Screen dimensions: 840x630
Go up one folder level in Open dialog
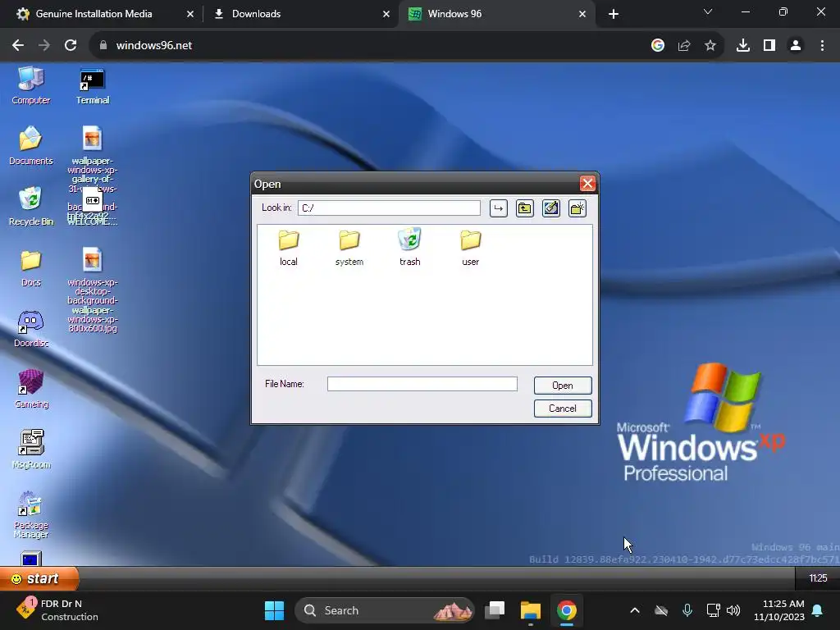(x=524, y=208)
